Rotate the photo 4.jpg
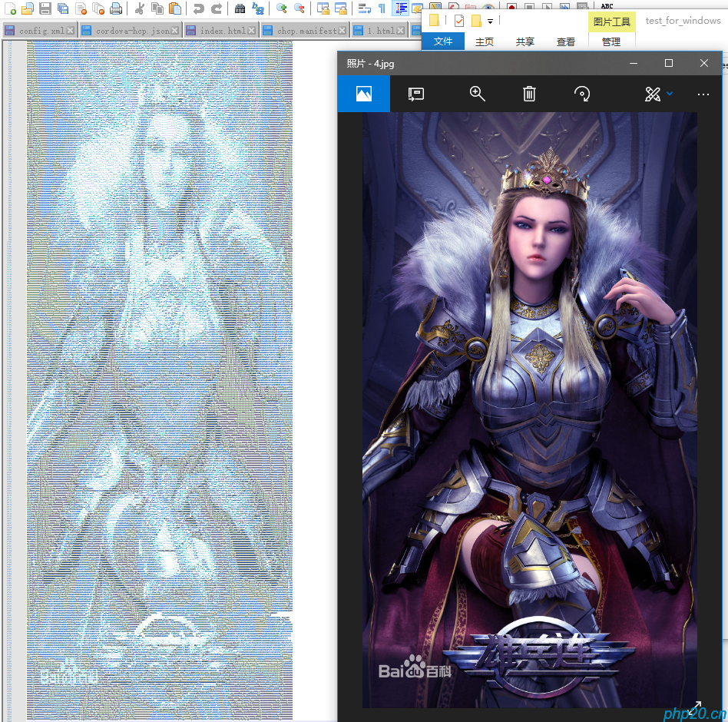728x722 pixels. click(x=582, y=94)
